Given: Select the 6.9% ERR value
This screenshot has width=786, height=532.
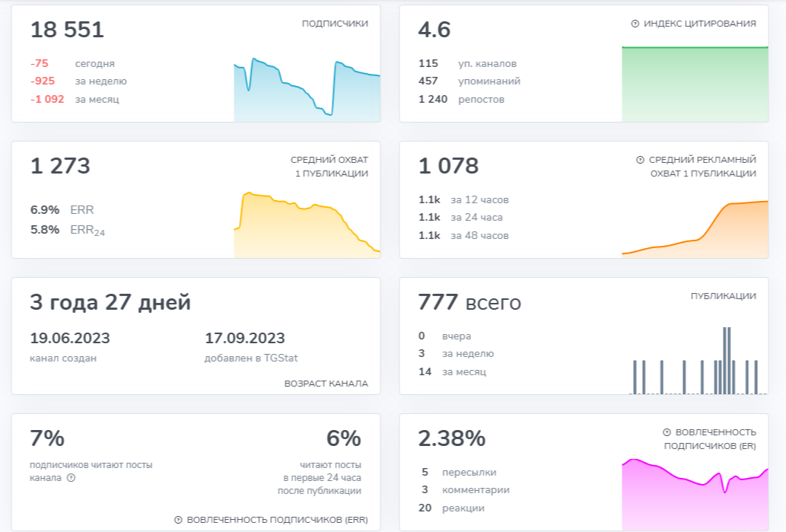Looking at the screenshot, I should point(45,210).
